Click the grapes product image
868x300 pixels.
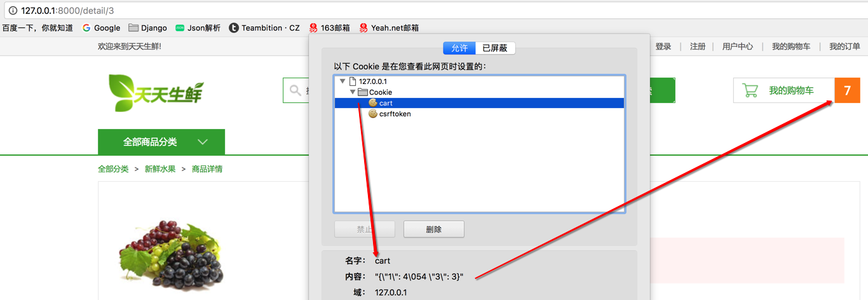click(172, 256)
